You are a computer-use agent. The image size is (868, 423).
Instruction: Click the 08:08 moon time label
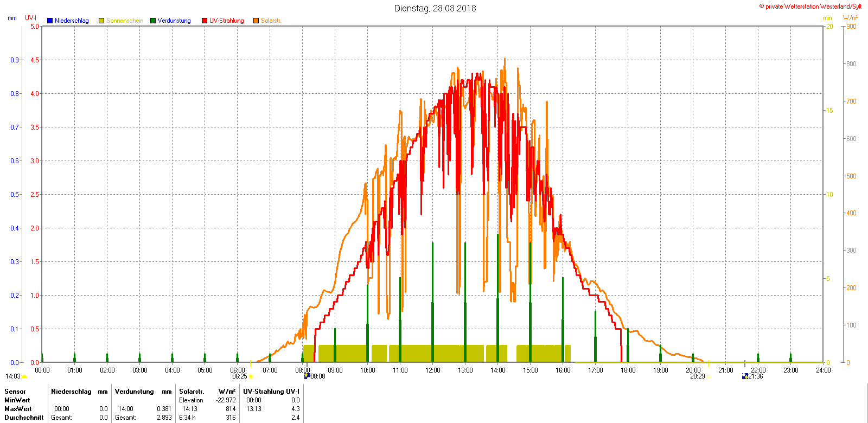point(318,376)
